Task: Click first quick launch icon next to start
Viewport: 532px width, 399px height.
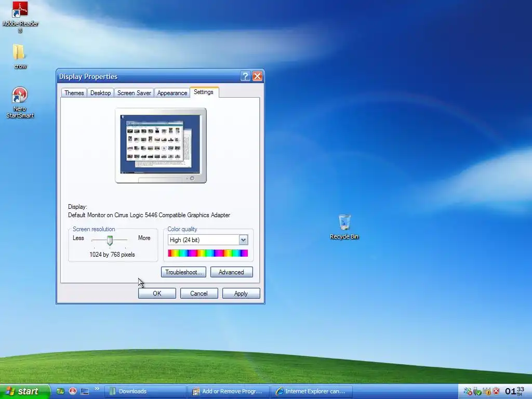Action: click(60, 391)
